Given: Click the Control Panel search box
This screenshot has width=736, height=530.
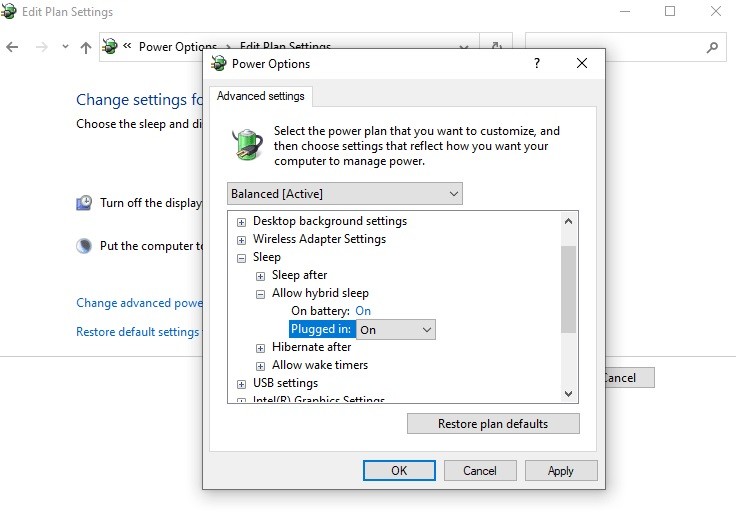Looking at the screenshot, I should pos(626,47).
